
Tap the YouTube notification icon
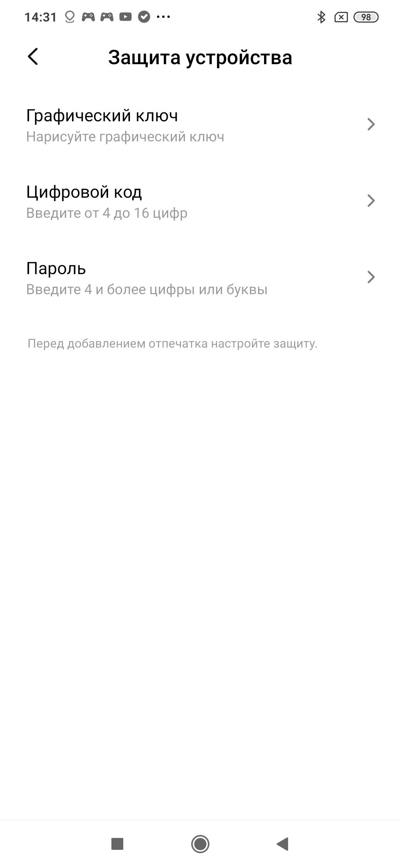[125, 17]
